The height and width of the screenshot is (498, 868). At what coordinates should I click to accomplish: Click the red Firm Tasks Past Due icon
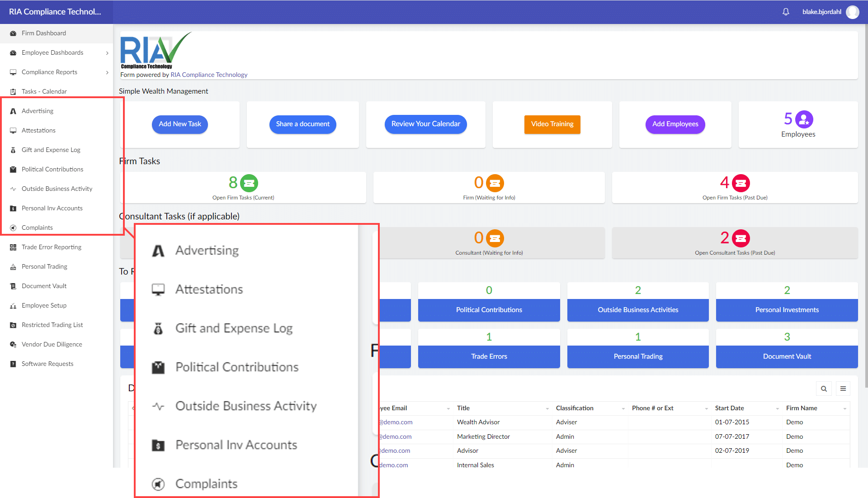[741, 183]
